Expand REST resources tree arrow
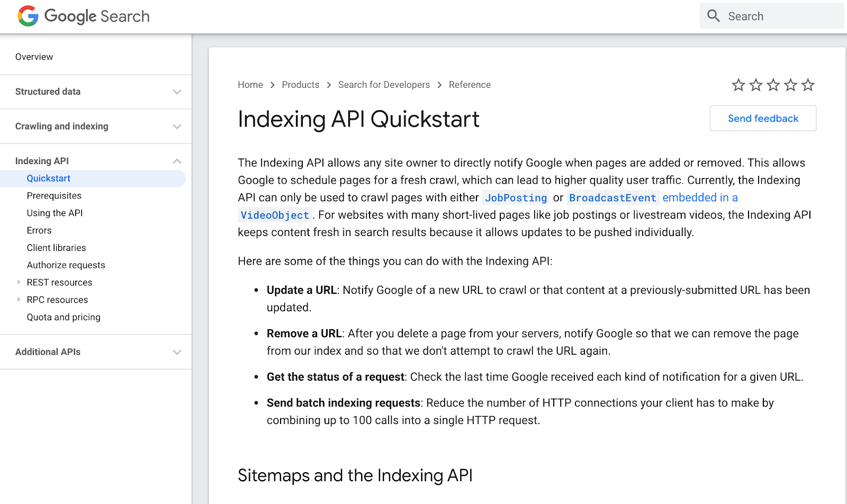This screenshot has height=504, width=847. 19,282
